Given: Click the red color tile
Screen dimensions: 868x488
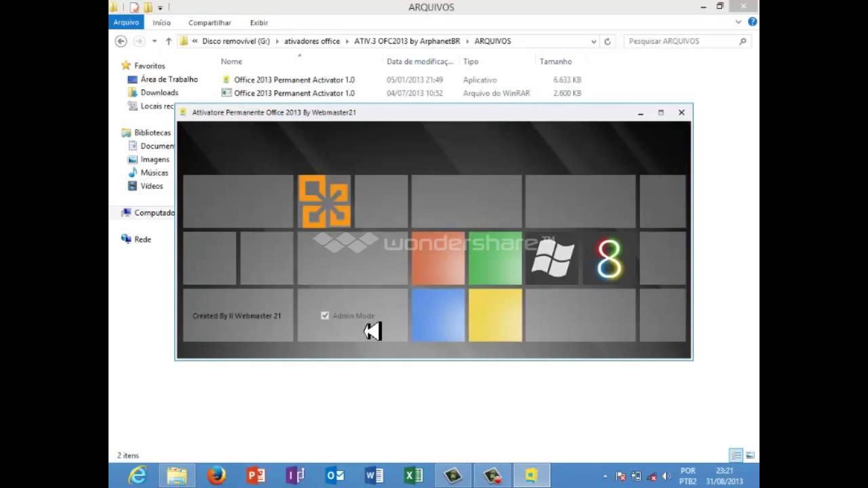Looking at the screenshot, I should tap(438, 258).
